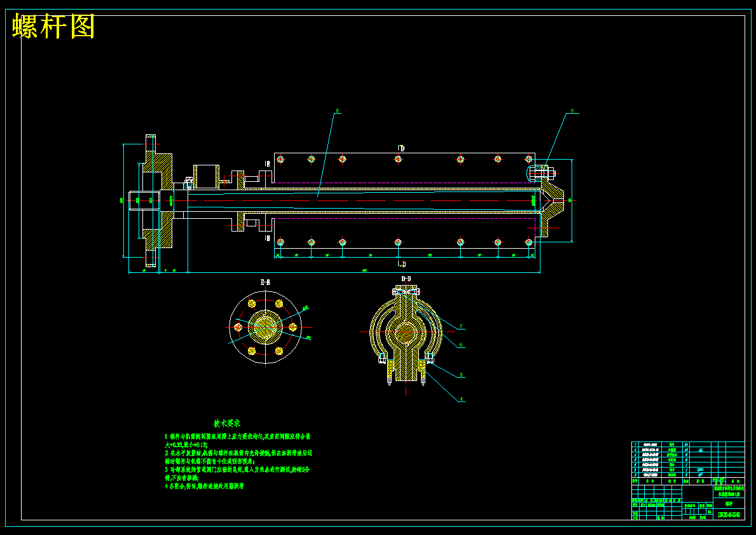Click part balloon number 3
This screenshot has width=756, height=535.
pyautogui.click(x=572, y=111)
